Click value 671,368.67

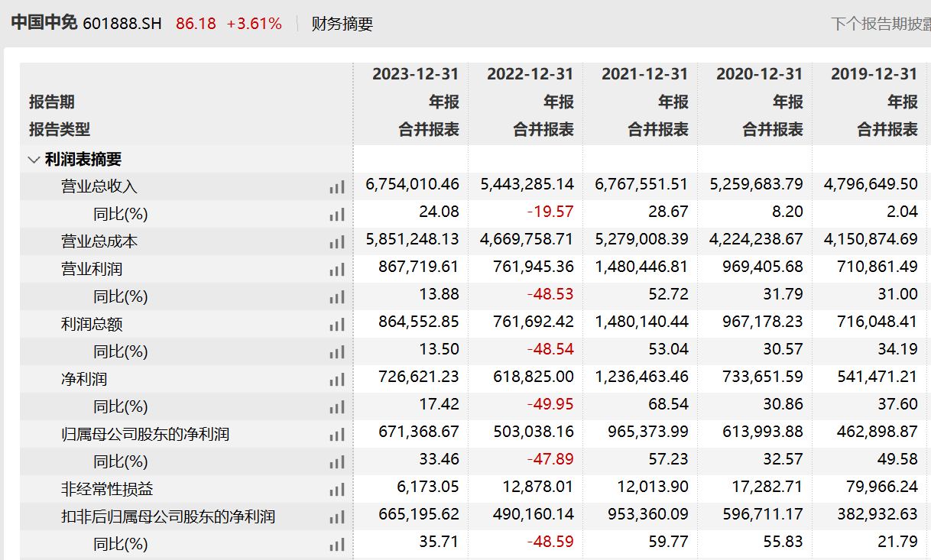(419, 432)
